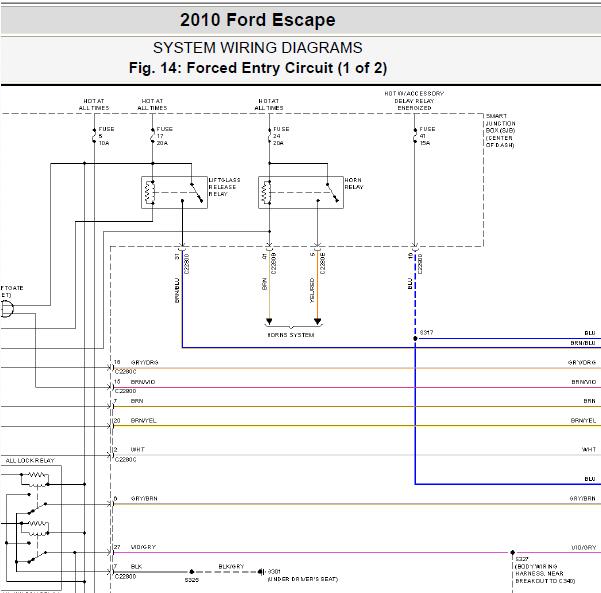Click the vertical 'BRN/BLU' wire label
This screenshot has width=601, height=593.
[x=177, y=291]
